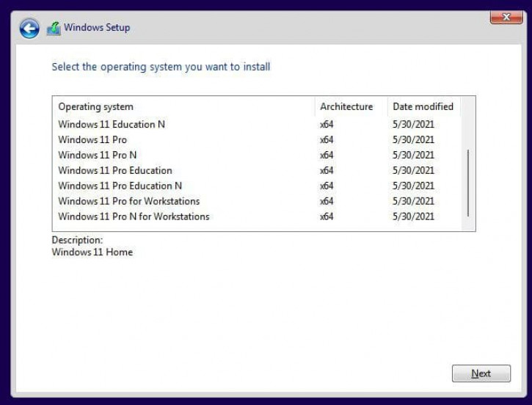Select Windows 11 Education N row

(x=257, y=125)
